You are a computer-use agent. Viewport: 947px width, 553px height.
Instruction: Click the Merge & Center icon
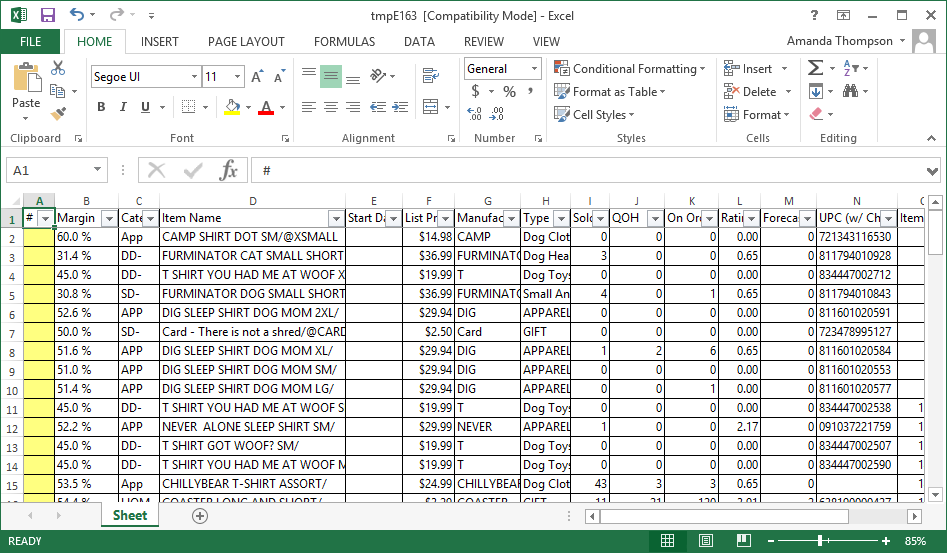[431, 107]
